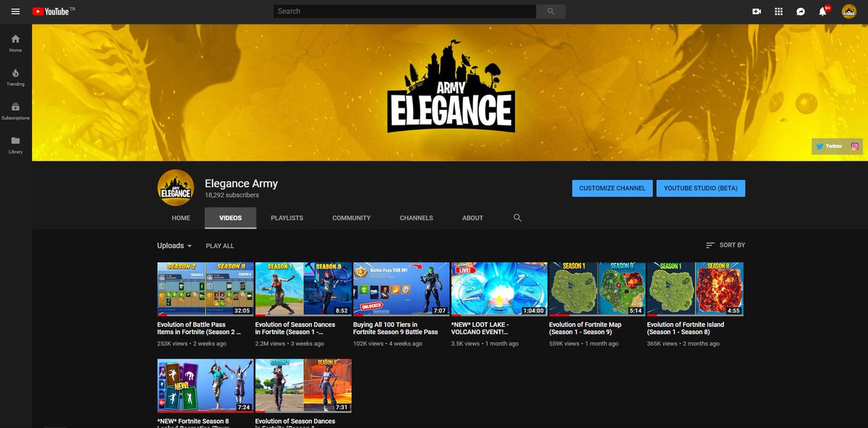The height and width of the screenshot is (428, 868).
Task: Open the 7:24 Season 8 cosmetics thumbnail
Action: coord(205,385)
